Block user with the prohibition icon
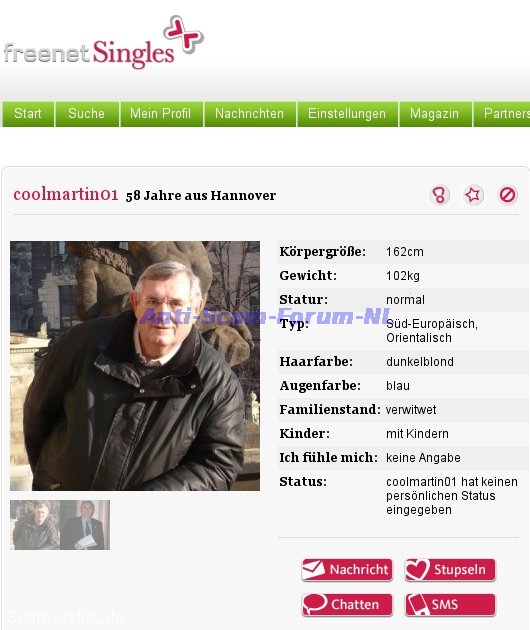 tap(507, 195)
